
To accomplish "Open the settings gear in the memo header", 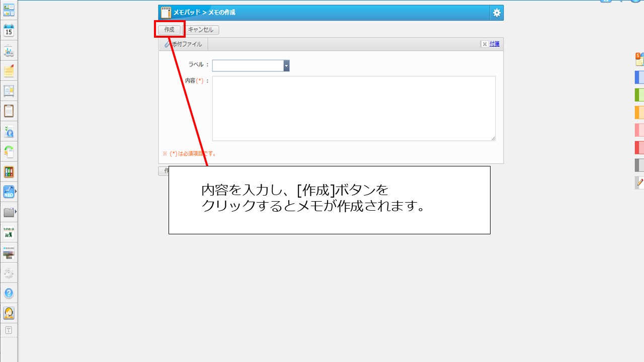I will pos(497,13).
